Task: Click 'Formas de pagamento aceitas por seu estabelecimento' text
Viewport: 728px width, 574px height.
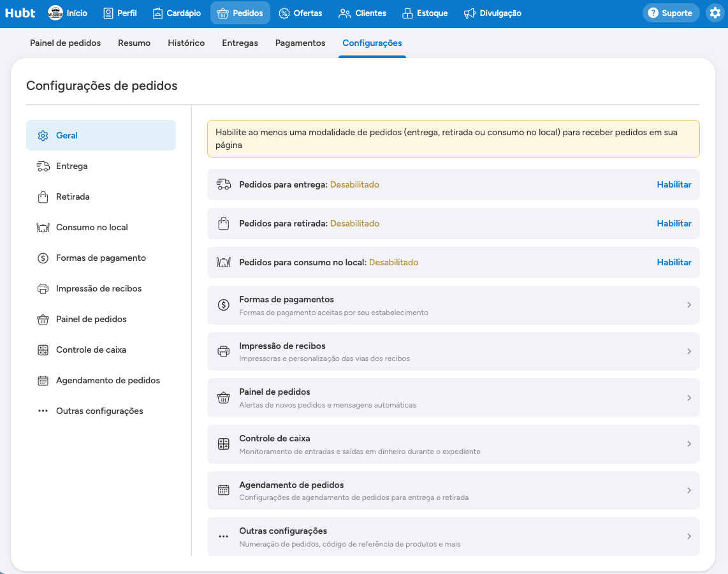Action: (x=334, y=313)
